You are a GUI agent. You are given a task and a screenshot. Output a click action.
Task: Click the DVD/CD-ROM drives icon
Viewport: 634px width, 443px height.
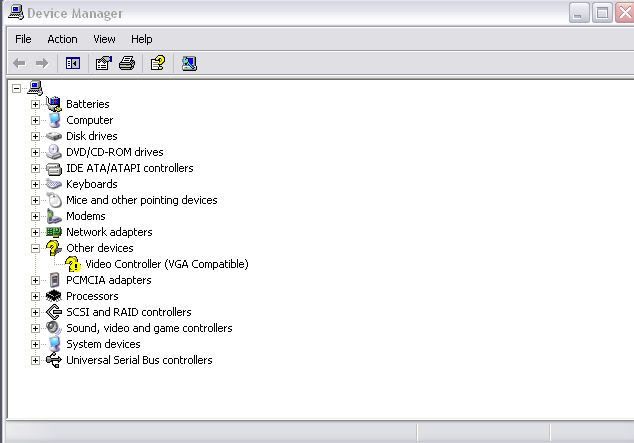(x=53, y=152)
